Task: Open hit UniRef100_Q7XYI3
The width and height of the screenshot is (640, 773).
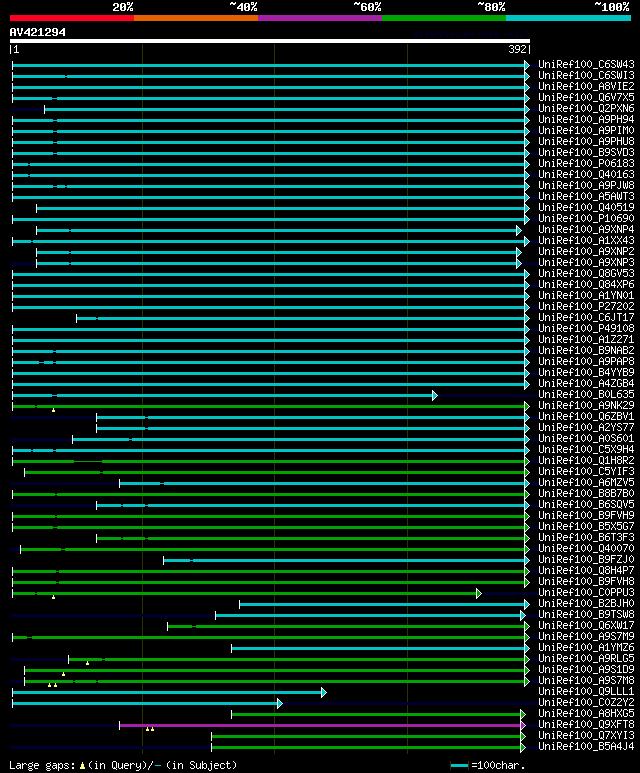Action: pyautogui.click(x=586, y=736)
